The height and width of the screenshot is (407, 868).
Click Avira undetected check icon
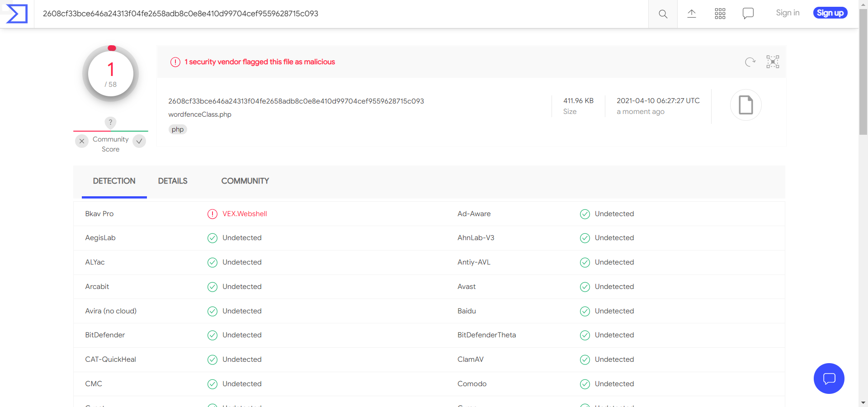212,311
